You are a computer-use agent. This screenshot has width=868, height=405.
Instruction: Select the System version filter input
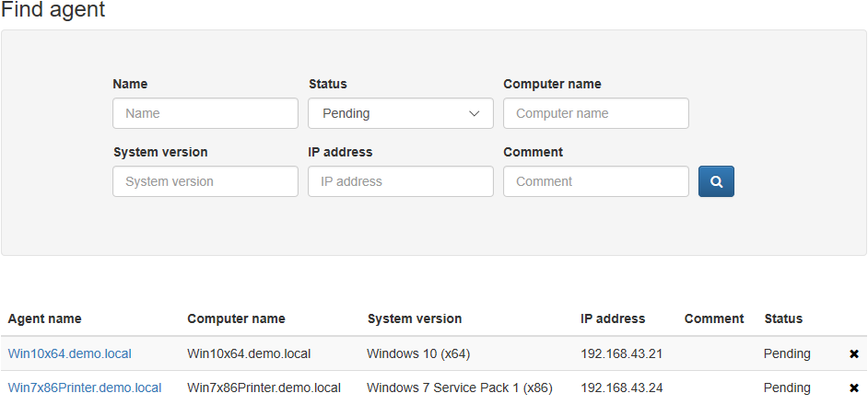point(205,181)
